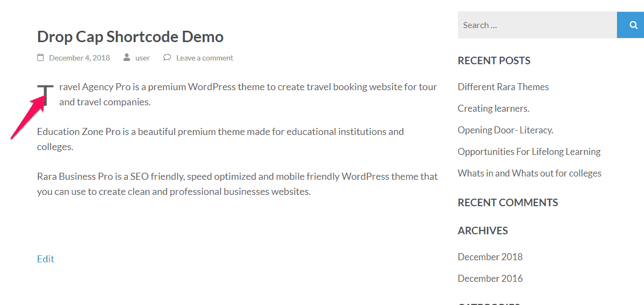The image size is (644, 305).
Task: Click the comment bubble icon
Action: [167, 58]
